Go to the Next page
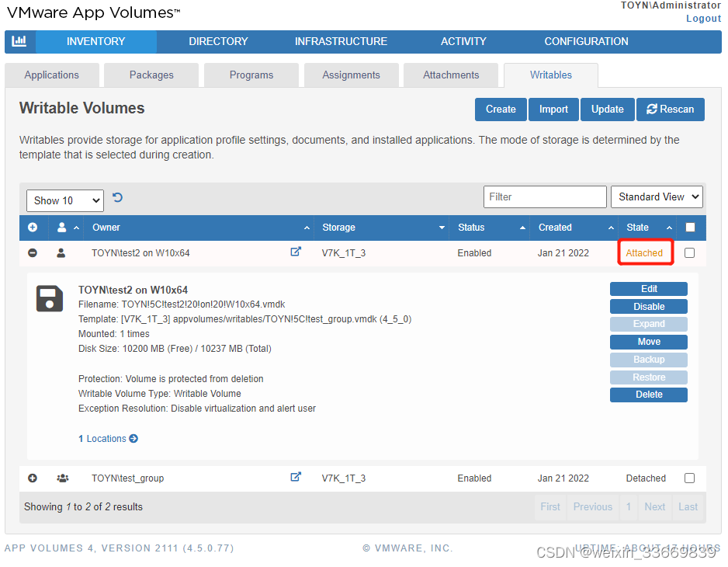The width and height of the screenshot is (728, 567). 654,507
